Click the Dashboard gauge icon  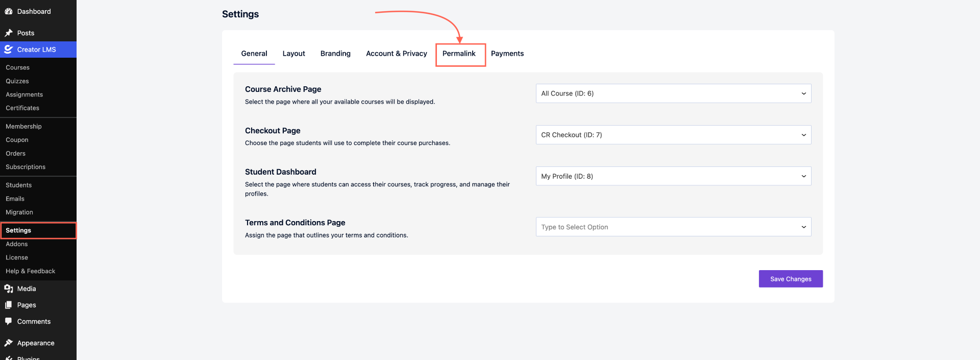[9, 11]
